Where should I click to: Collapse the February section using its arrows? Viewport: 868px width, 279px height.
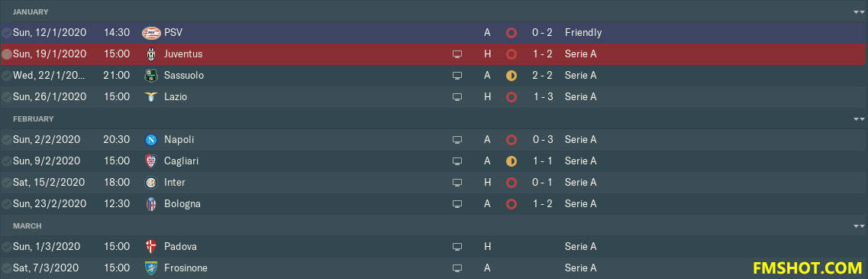pyautogui.click(x=859, y=118)
